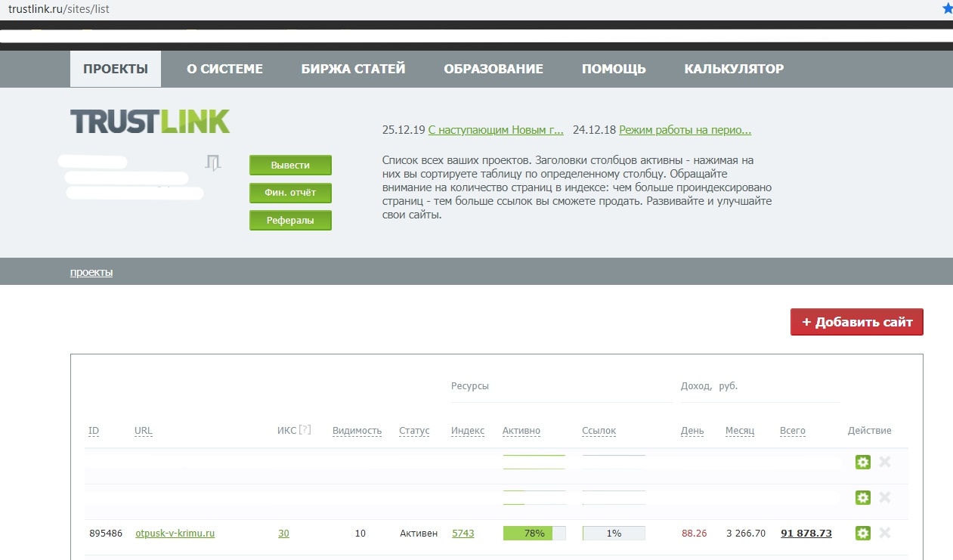Click the gear icon in the second table row

pyautogui.click(x=862, y=497)
